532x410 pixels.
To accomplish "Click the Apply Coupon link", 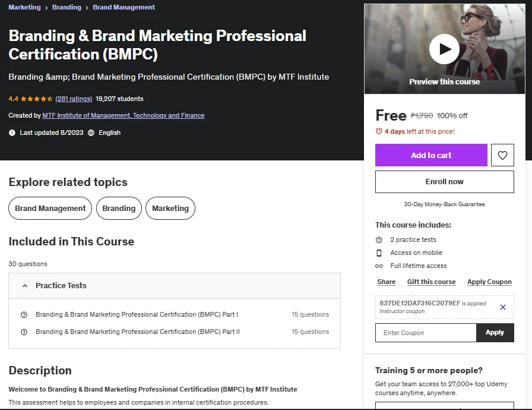I will click(x=489, y=282).
